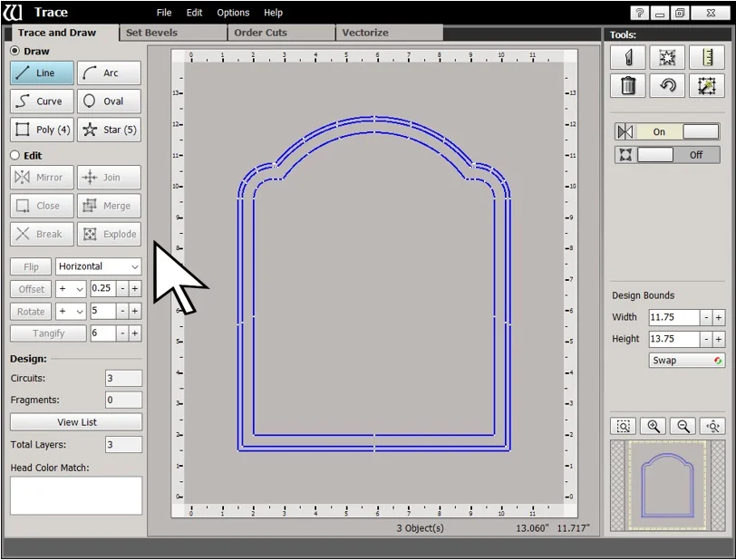Select the Draw radio button
The width and height of the screenshot is (736, 560).
click(x=15, y=51)
